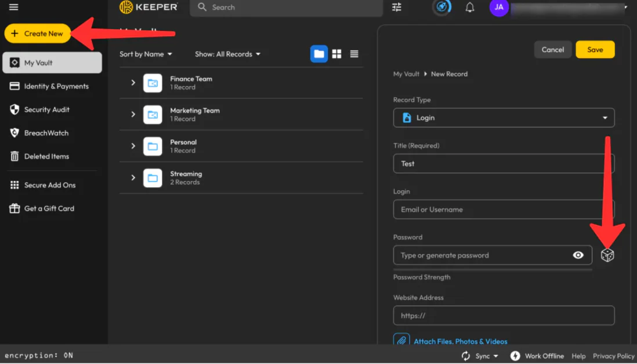Viewport: 637px width, 364px height.
Task: Expand the Personal folder
Action: tap(133, 146)
